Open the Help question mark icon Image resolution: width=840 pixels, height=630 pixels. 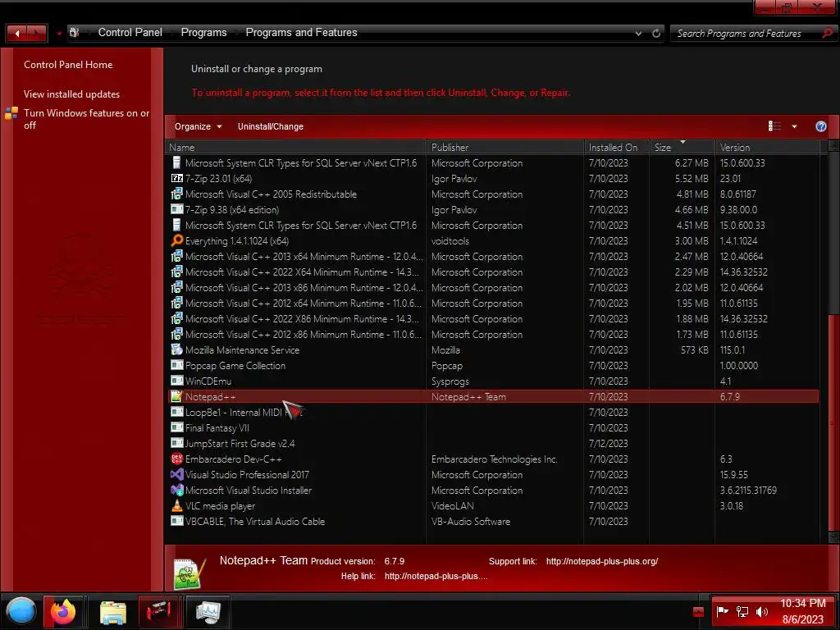tap(820, 126)
